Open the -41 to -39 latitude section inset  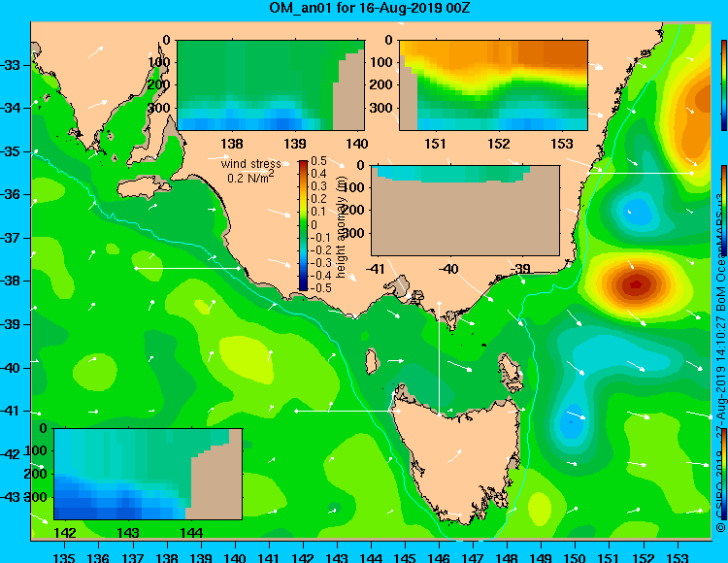[x=465, y=211]
